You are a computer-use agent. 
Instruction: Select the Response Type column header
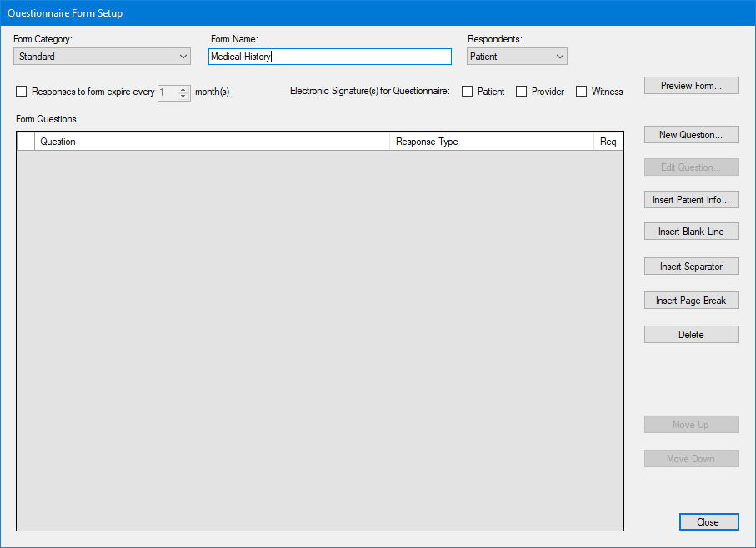(492, 142)
